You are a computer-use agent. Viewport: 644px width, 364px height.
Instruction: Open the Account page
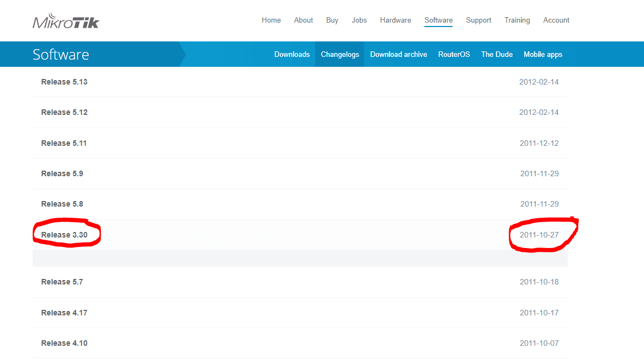556,20
